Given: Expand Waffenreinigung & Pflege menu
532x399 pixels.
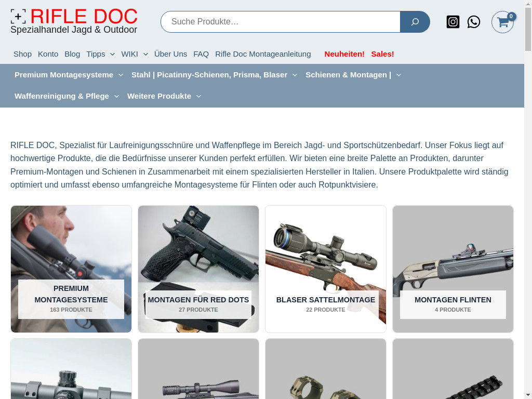Looking at the screenshot, I should 66,96.
